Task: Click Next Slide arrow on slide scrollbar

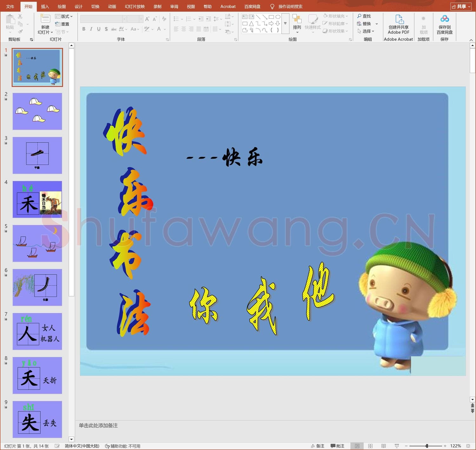Action: pyautogui.click(x=473, y=411)
